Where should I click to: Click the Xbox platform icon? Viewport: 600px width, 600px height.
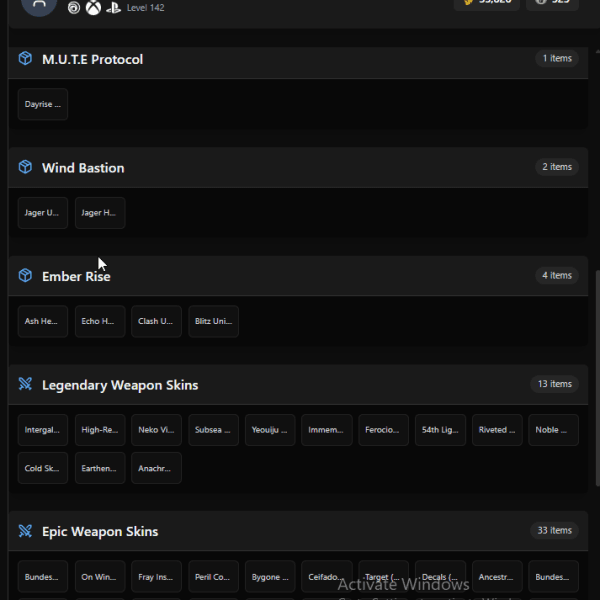click(x=93, y=8)
